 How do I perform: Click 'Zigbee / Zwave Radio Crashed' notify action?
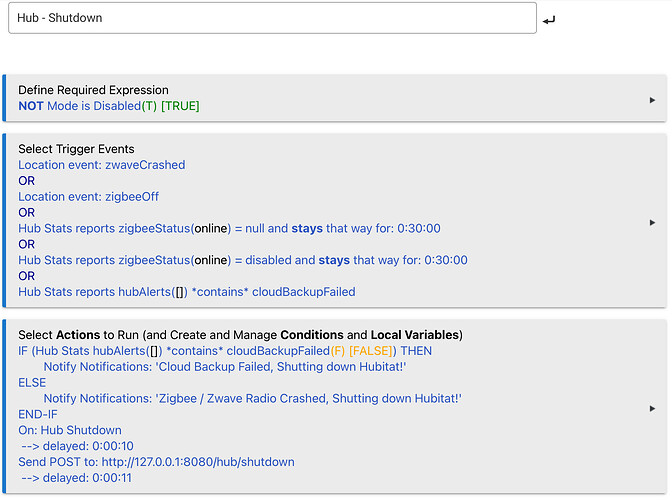(252, 398)
